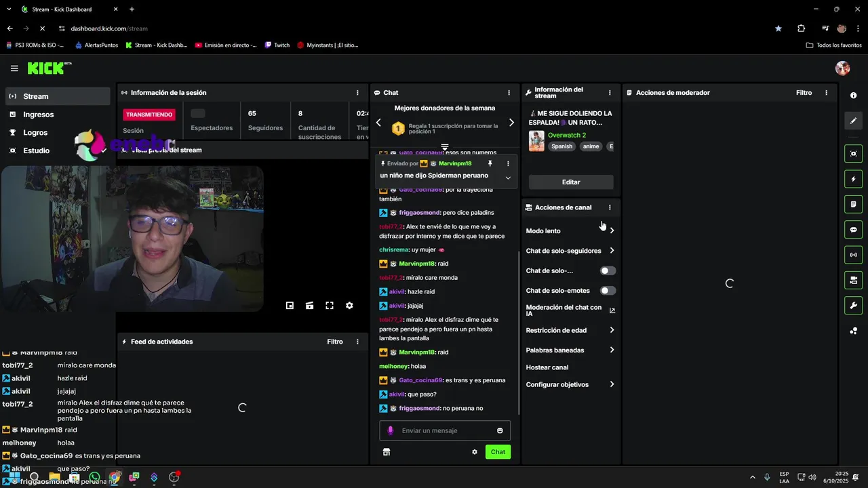Open Todos los favoritos folder
868x488 pixels.
(833, 45)
